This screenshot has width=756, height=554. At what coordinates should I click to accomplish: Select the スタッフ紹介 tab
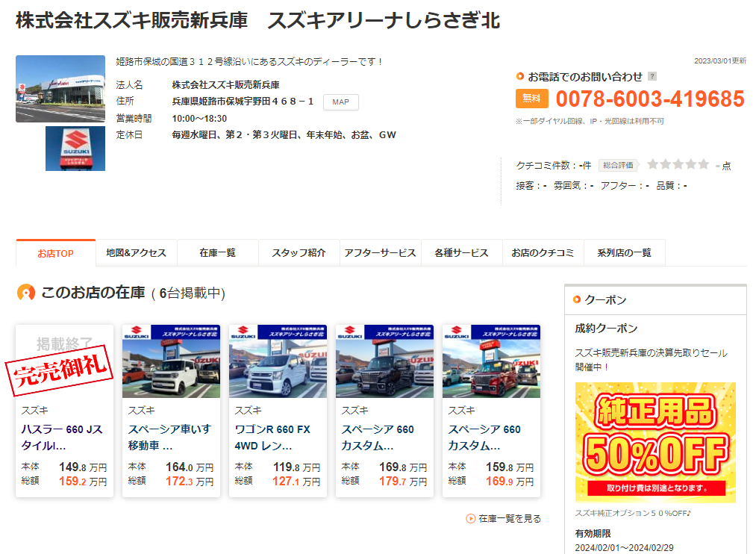click(299, 252)
